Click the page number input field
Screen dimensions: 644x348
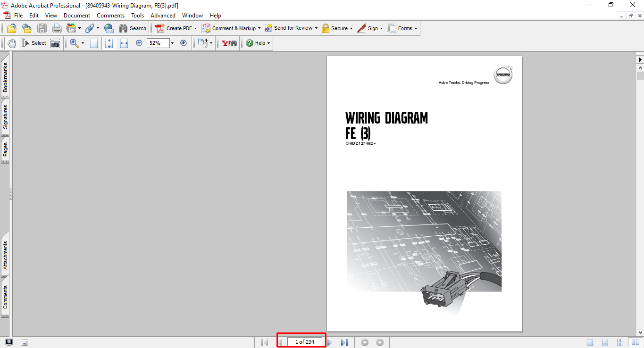[305, 342]
